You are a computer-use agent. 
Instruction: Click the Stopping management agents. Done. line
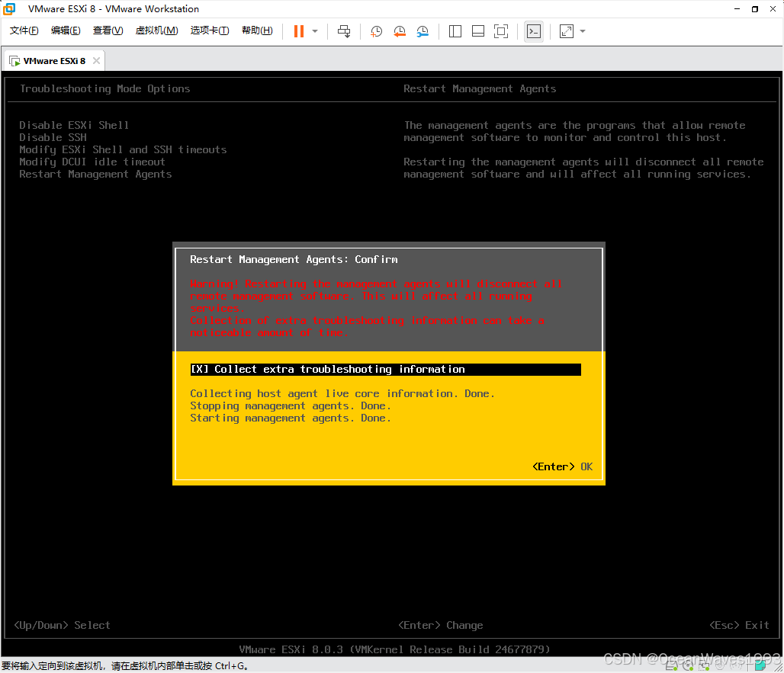[291, 405]
